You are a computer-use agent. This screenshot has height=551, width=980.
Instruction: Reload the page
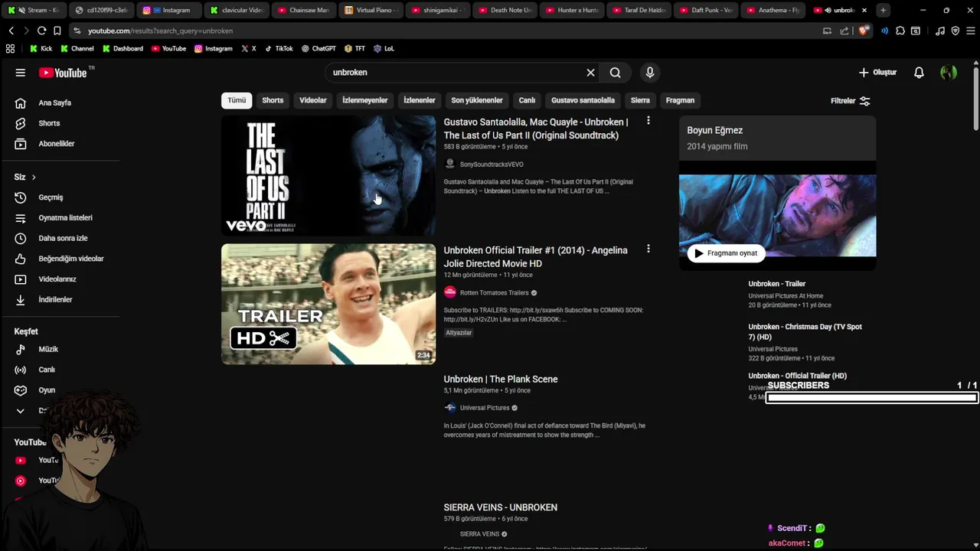(41, 31)
